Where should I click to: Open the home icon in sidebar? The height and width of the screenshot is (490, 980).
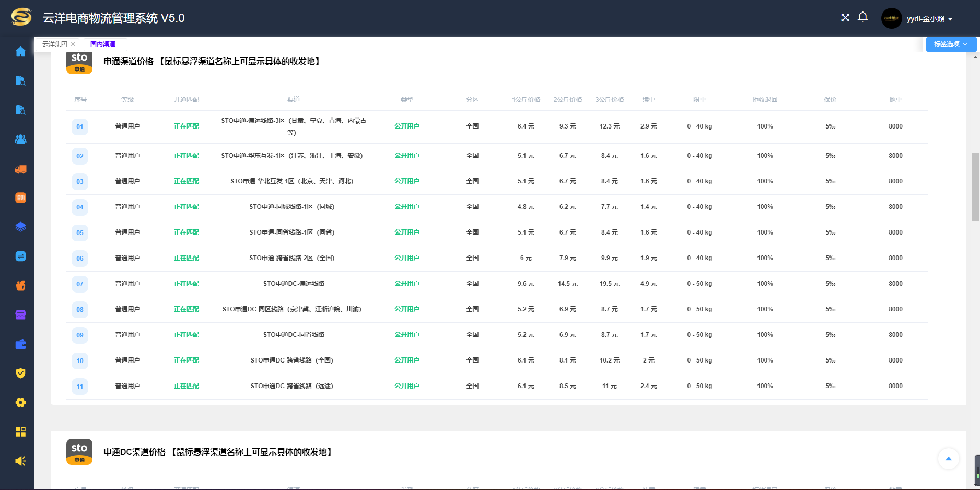tap(20, 52)
